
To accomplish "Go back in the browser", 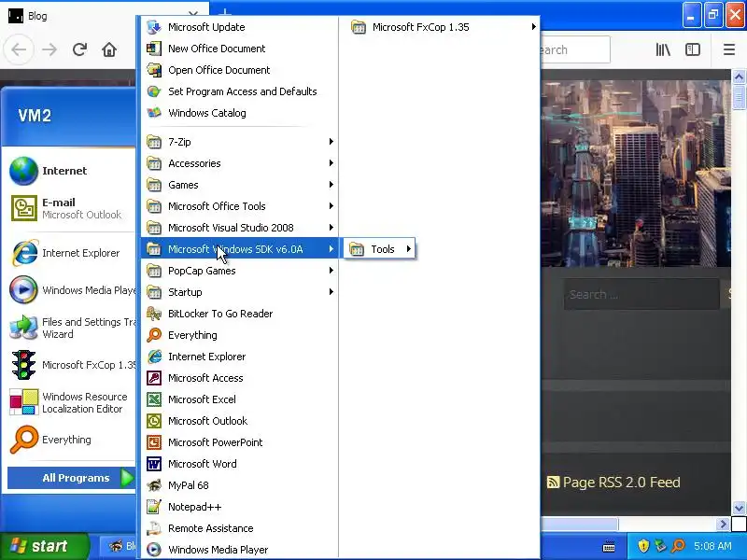I will coord(19,49).
